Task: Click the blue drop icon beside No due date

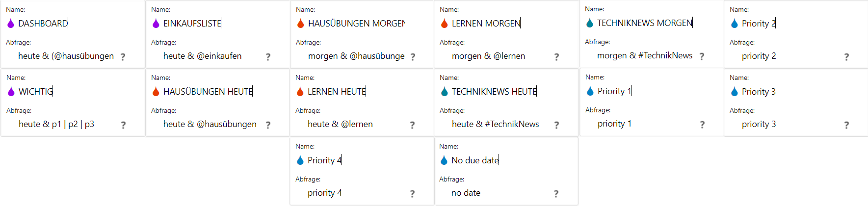Action: (444, 160)
